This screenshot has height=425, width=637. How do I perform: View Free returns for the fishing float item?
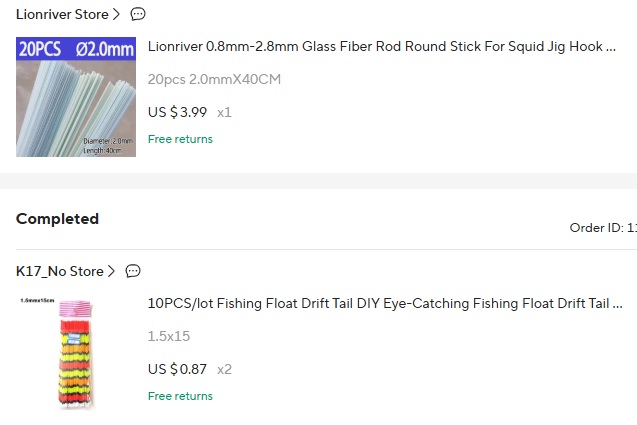click(180, 396)
